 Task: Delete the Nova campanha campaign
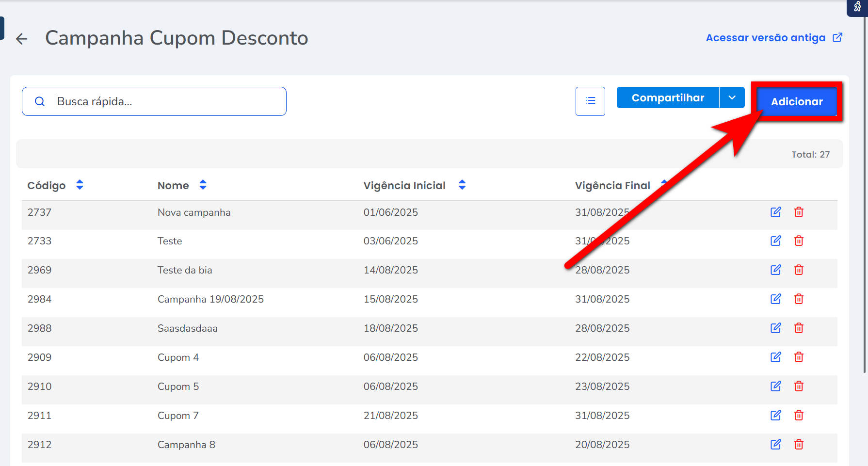pyautogui.click(x=799, y=212)
